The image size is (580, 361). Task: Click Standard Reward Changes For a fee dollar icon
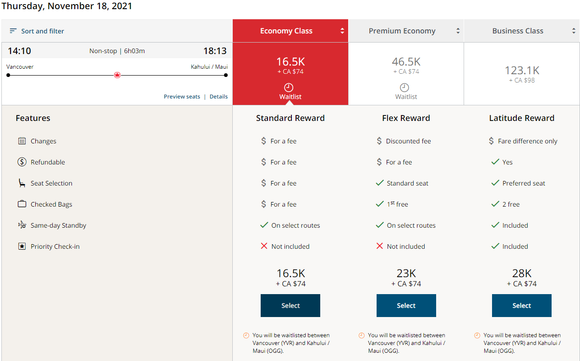point(263,141)
